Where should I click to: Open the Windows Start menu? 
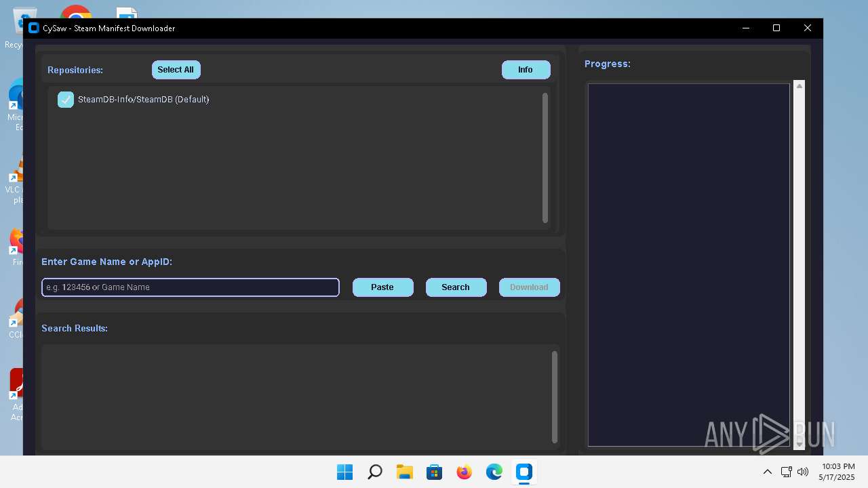coord(345,472)
